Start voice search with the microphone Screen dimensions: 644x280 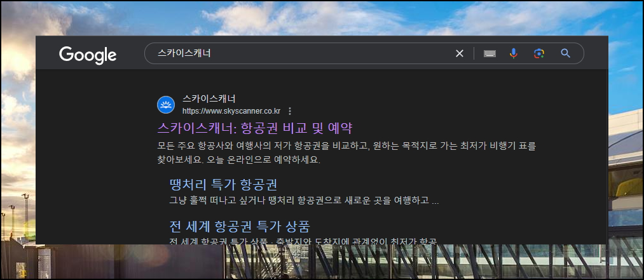point(514,53)
